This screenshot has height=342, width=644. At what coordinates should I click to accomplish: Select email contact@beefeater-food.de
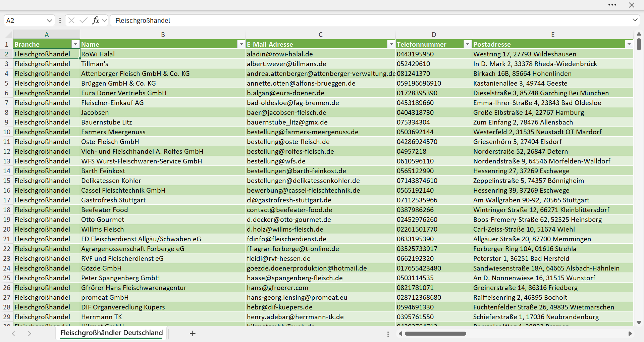321,210
